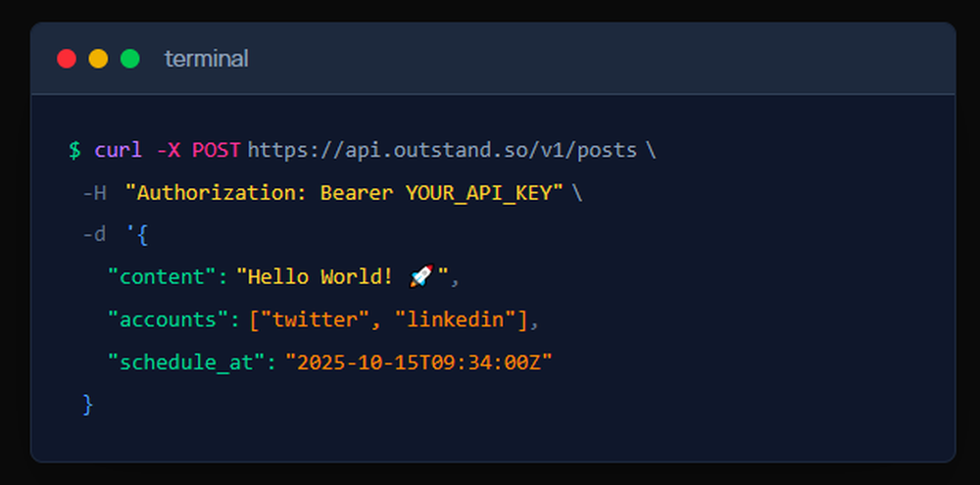Click the "schedule_at" JSON key
This screenshot has height=485, width=980.
click(x=185, y=363)
